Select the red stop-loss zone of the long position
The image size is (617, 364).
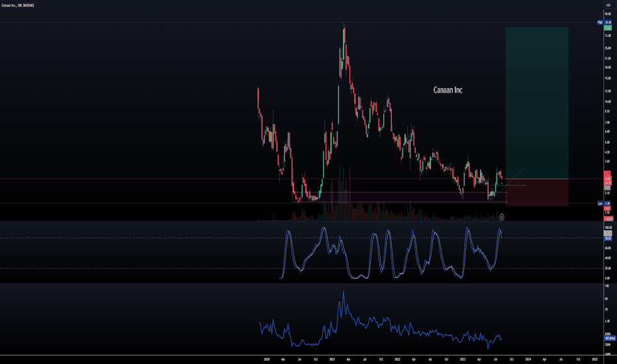pyautogui.click(x=537, y=193)
